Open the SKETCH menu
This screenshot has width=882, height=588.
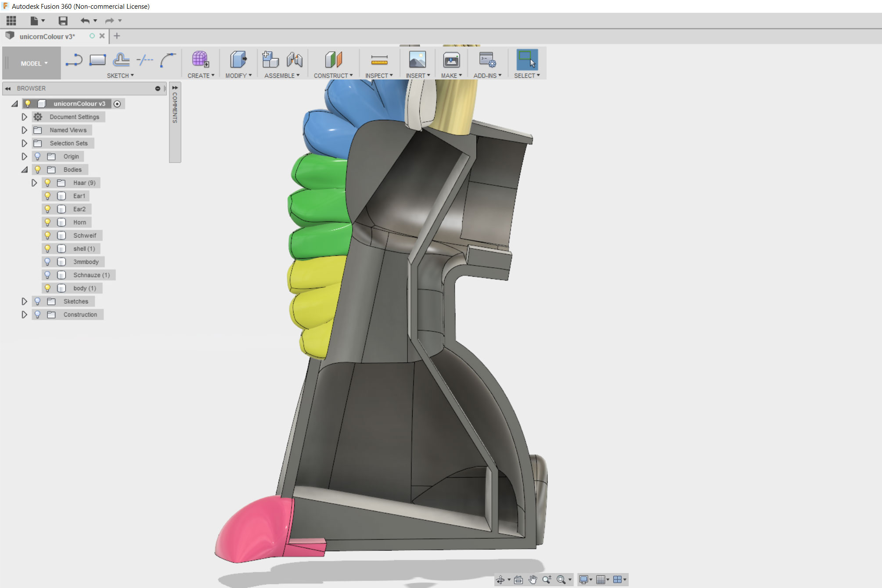[x=120, y=76]
